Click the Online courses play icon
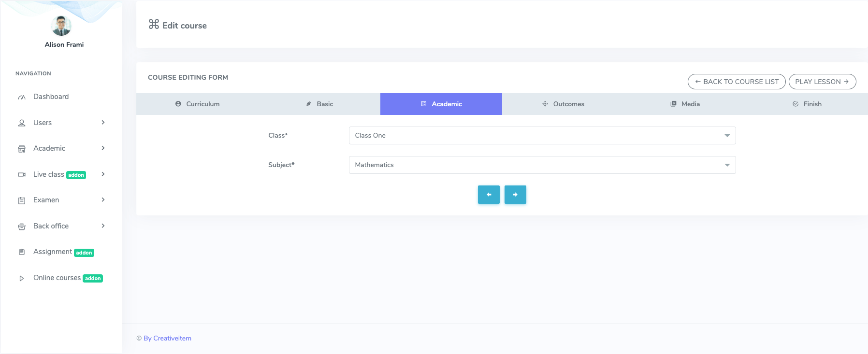Viewport: 868px width, 354px height. point(22,278)
